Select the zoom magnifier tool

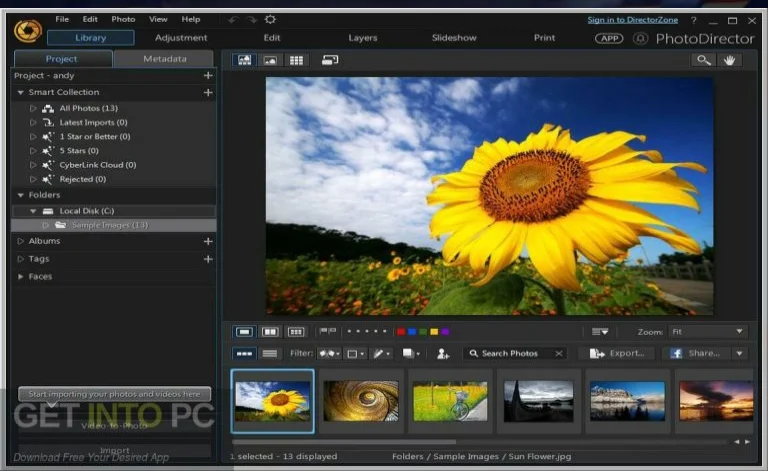point(704,60)
